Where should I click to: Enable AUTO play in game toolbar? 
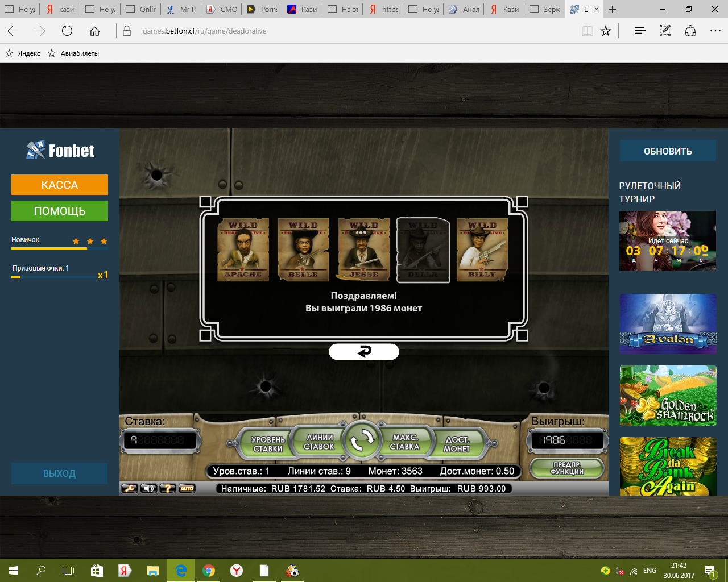(x=187, y=488)
